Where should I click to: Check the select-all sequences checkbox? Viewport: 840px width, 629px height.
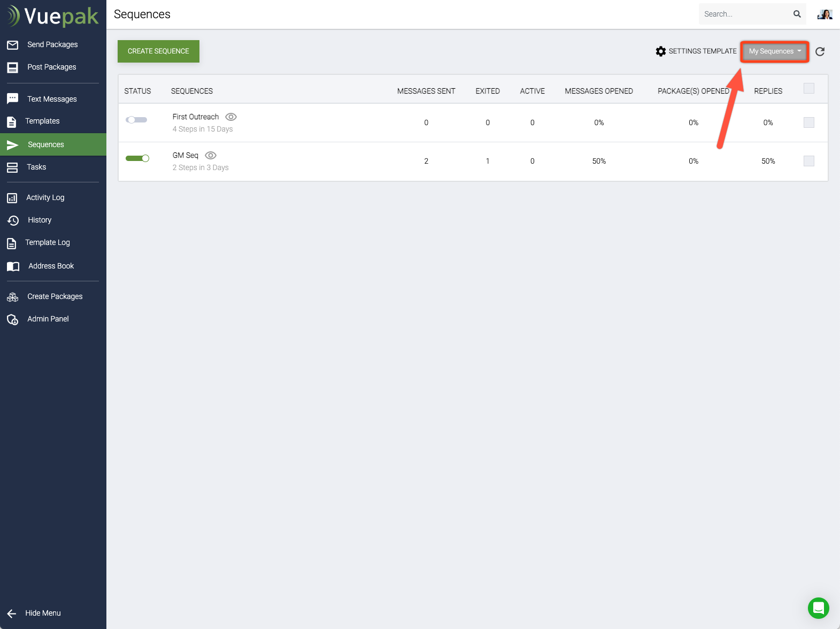click(x=808, y=88)
